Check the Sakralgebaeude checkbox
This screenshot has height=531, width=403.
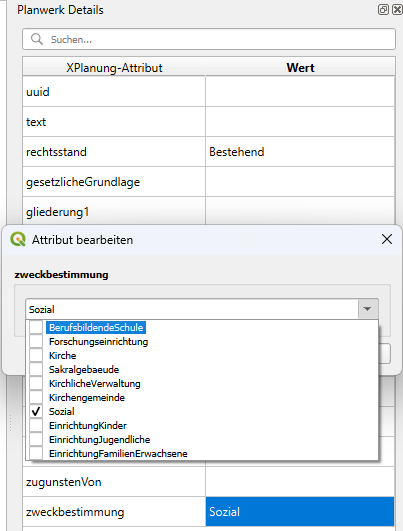(36, 369)
